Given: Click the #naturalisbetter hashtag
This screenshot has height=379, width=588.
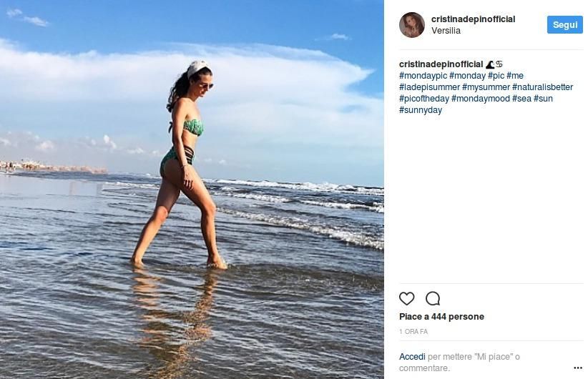Looking at the screenshot, I should pyautogui.click(x=542, y=87).
